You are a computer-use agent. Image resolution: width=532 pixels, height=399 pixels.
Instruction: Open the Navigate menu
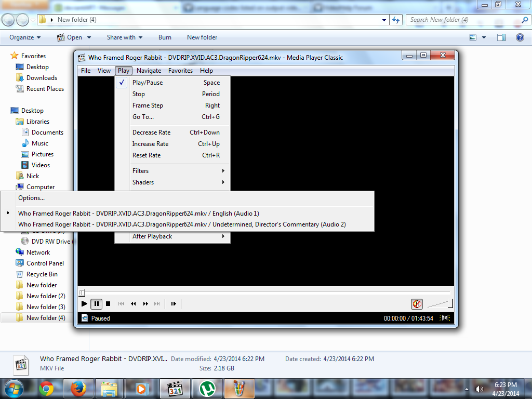click(149, 71)
